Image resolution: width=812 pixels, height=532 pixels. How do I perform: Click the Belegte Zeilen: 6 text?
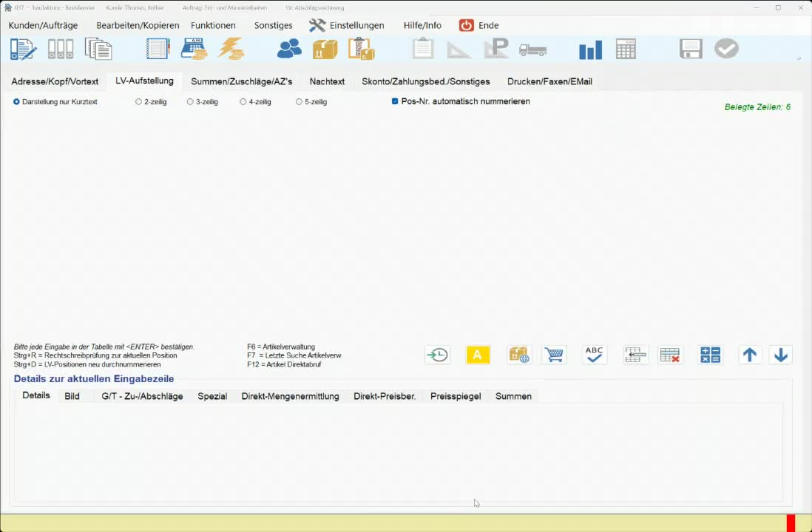(757, 107)
